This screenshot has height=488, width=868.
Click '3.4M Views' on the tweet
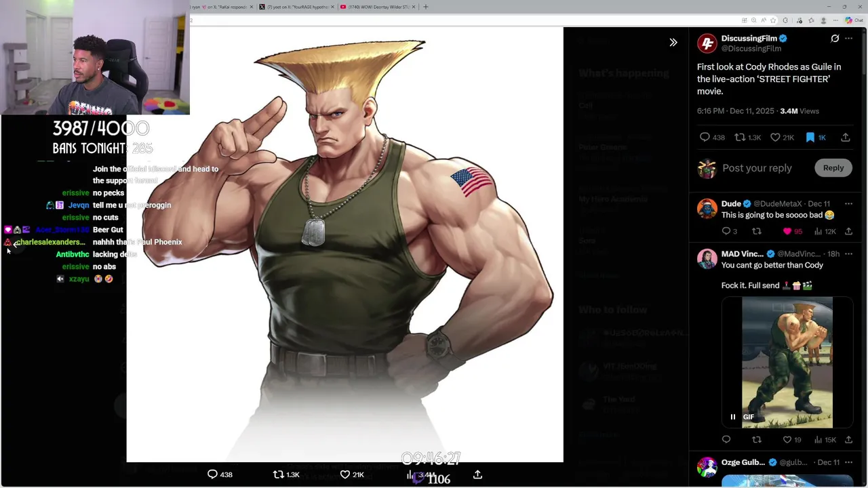[800, 110]
